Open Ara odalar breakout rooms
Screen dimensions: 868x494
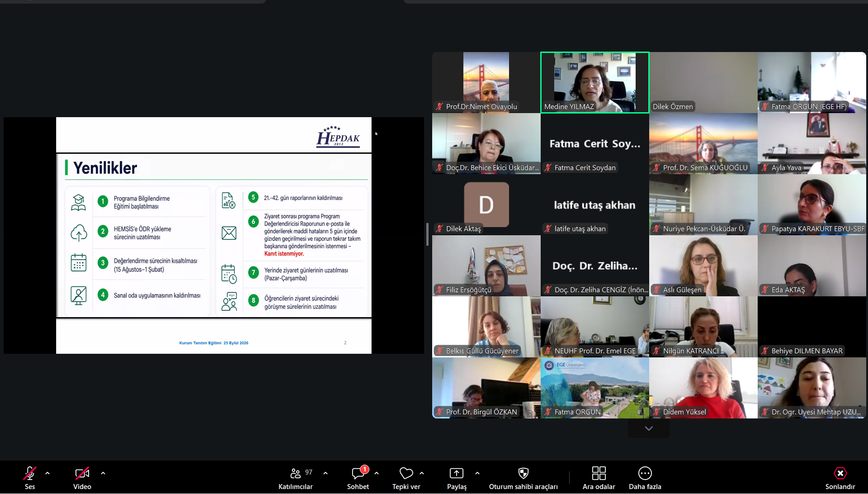tap(599, 478)
